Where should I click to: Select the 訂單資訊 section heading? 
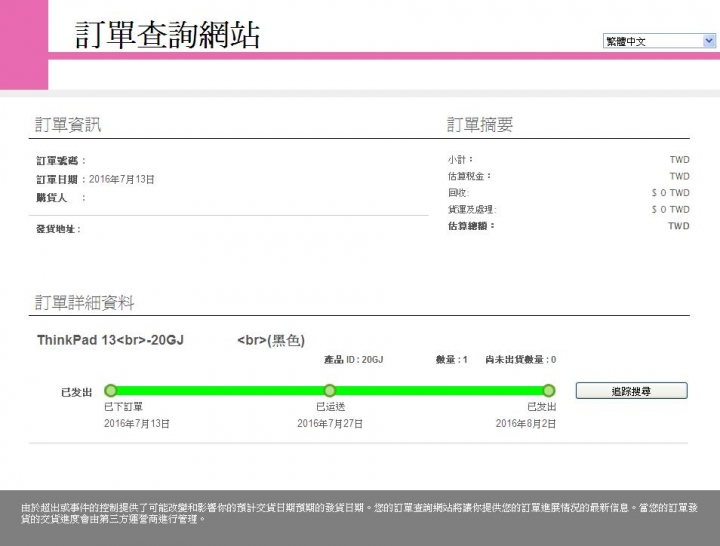tap(68, 124)
